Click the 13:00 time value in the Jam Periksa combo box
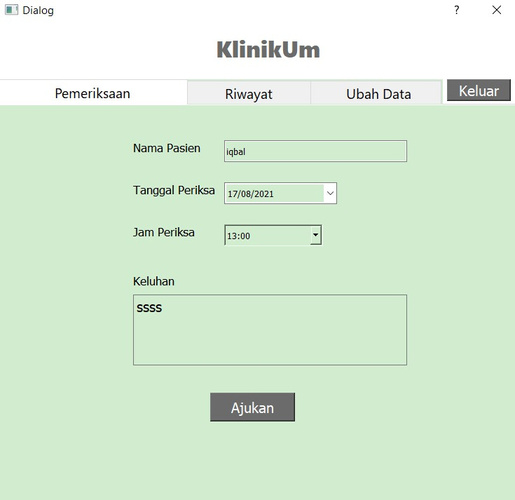Viewport: 515px width, 500px height. 239,236
